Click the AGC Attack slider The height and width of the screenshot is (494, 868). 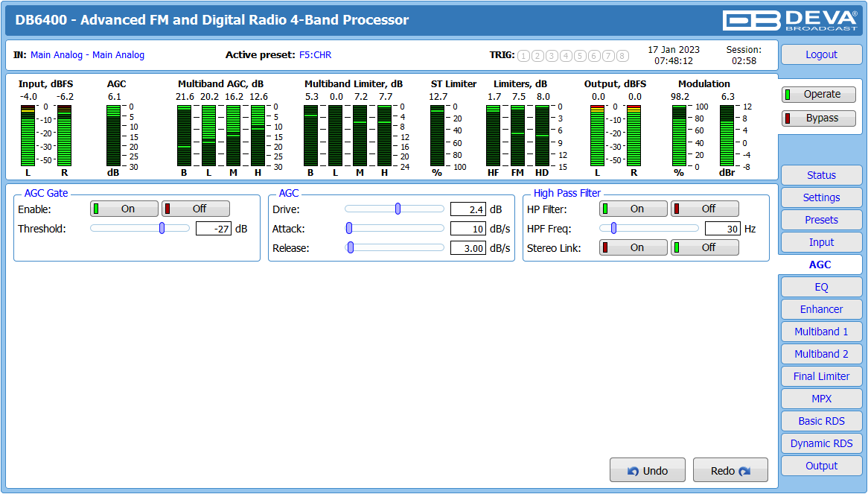coord(395,228)
